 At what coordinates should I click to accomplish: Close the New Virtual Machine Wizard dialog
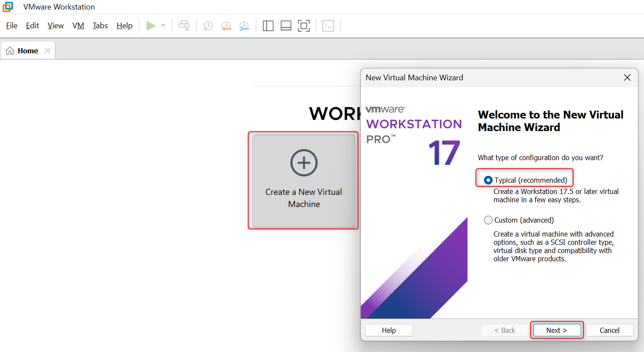point(627,78)
